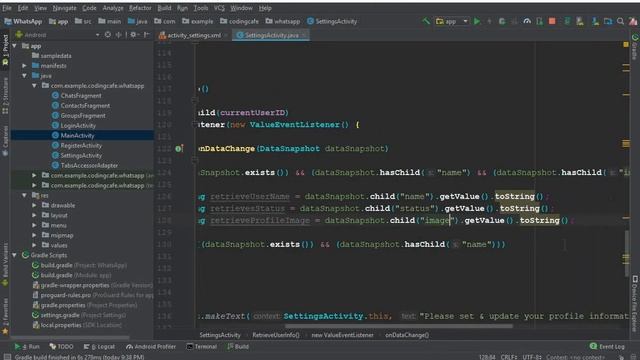Click the Scroll from Source target icon

coord(108,35)
